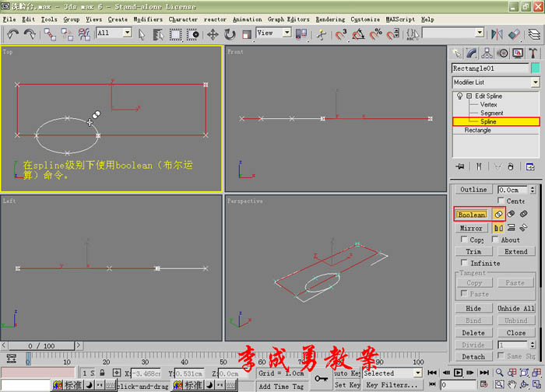The image size is (545, 392).
Task: Enable the Copy checkbox under Mirror
Action: pyautogui.click(x=464, y=240)
